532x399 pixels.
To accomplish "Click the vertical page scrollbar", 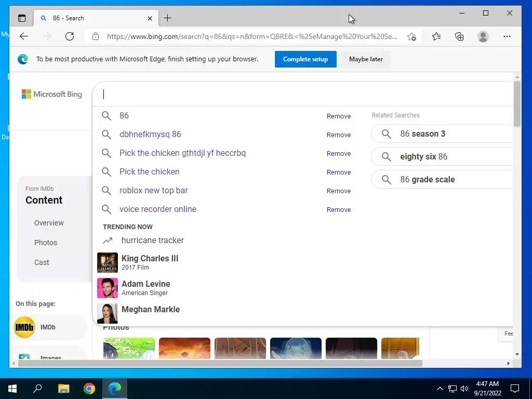I will point(517,104).
